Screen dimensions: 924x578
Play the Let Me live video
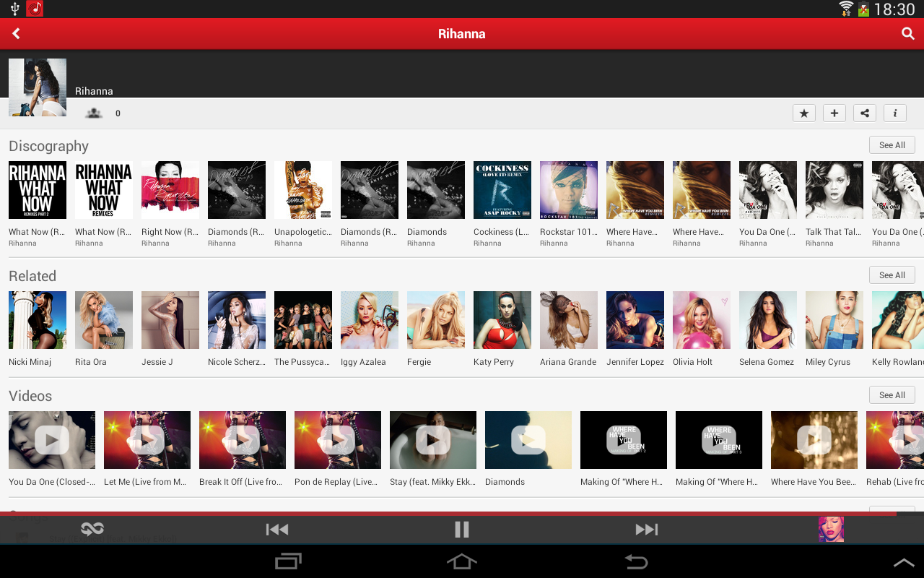(147, 440)
